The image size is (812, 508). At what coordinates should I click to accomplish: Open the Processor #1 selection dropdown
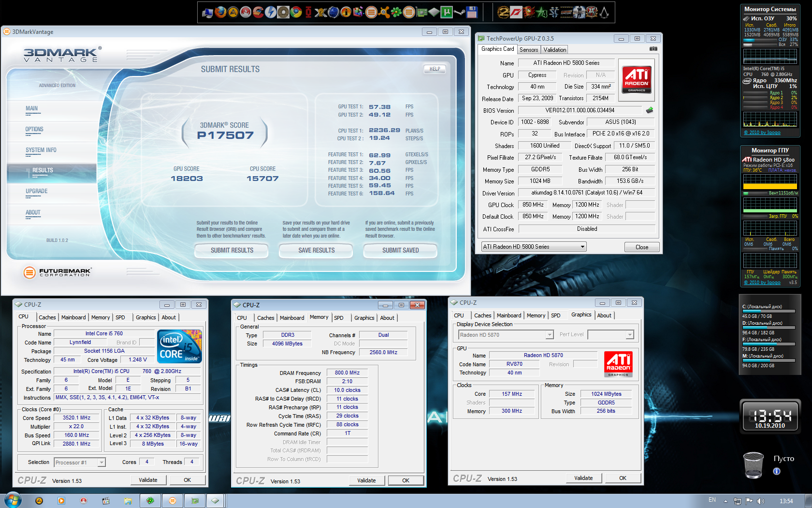coord(80,463)
